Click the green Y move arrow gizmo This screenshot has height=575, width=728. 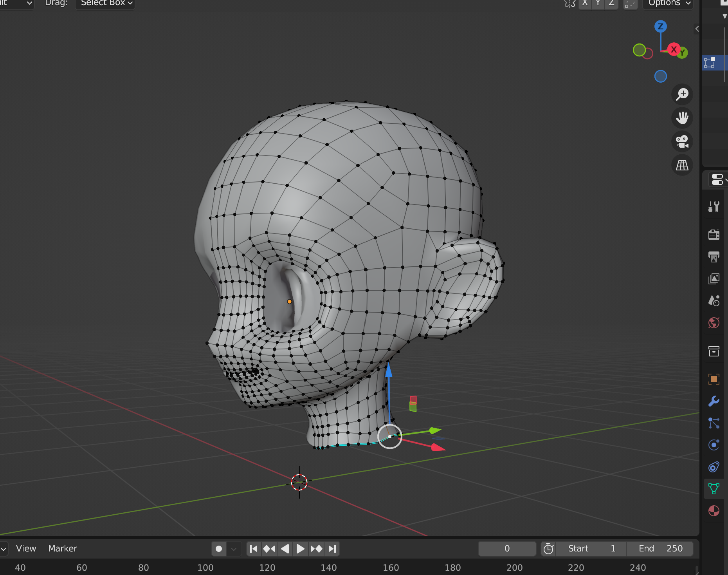[x=435, y=430]
